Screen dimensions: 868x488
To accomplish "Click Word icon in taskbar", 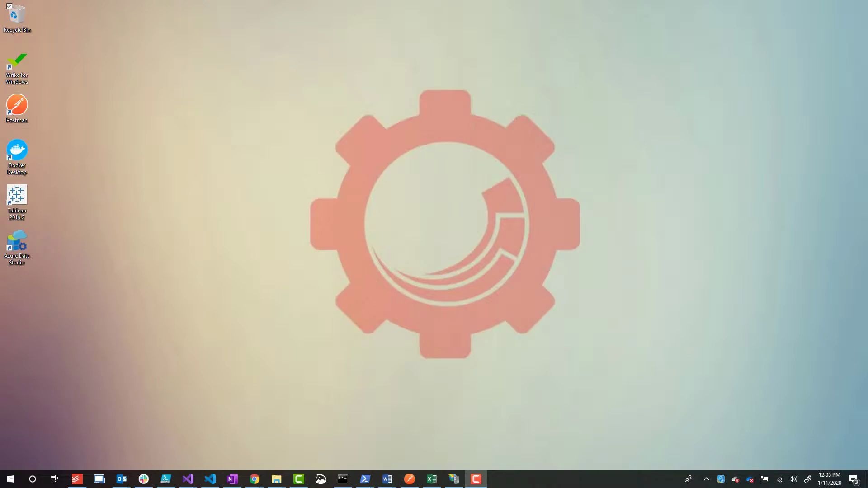I will (x=387, y=479).
